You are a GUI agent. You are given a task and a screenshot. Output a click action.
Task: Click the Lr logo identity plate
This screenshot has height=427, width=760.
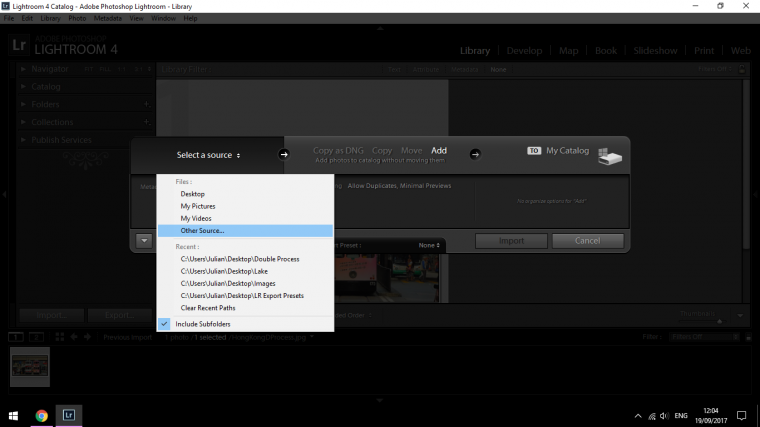click(19, 45)
